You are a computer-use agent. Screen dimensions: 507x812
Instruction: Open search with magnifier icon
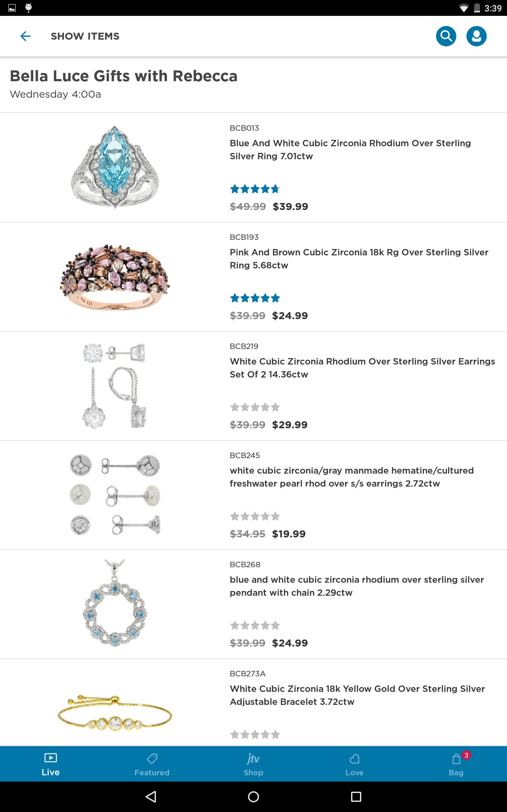coord(446,36)
